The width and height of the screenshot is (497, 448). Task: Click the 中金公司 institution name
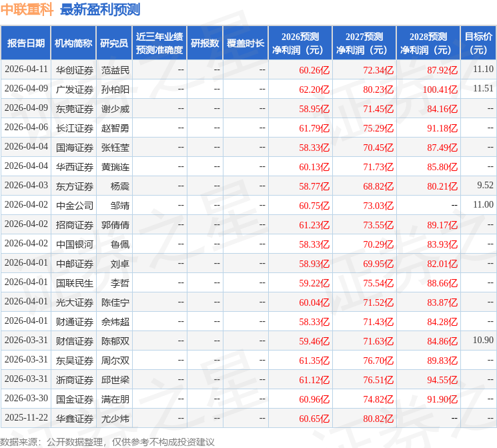click(74, 205)
